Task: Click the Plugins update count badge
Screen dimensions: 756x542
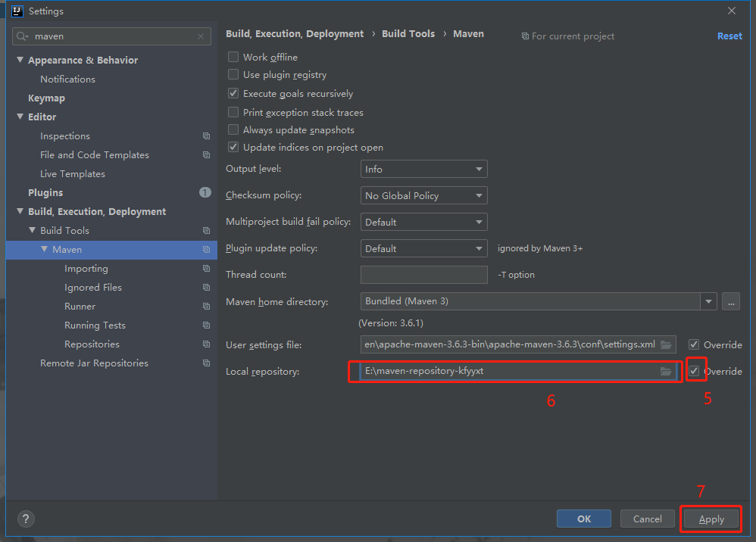Action: pyautogui.click(x=205, y=193)
